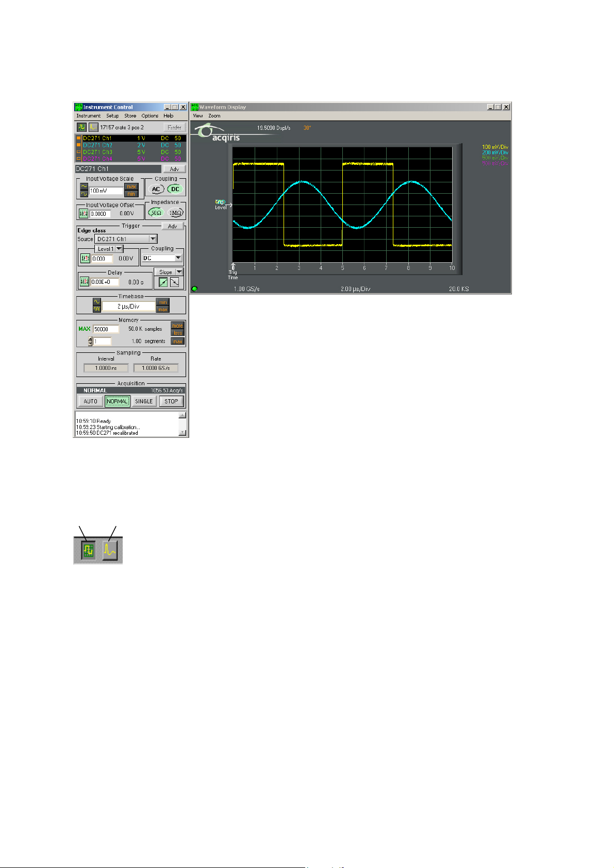The height and width of the screenshot is (868, 614).
Task: Open the Instrument menu
Action: [89, 116]
